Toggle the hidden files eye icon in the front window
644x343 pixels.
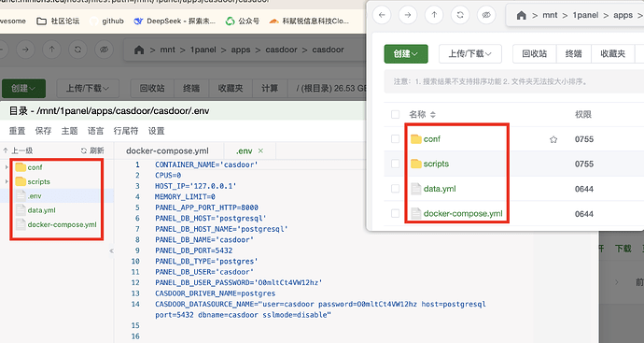(x=486, y=15)
